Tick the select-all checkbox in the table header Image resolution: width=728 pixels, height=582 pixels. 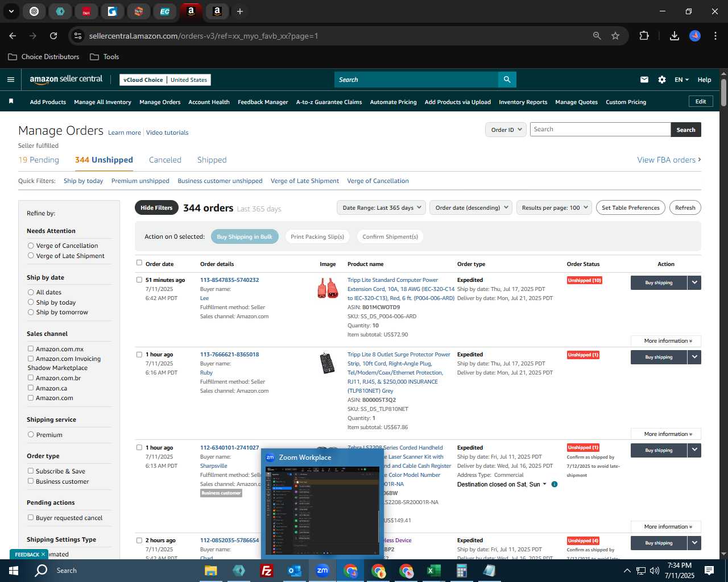click(139, 263)
